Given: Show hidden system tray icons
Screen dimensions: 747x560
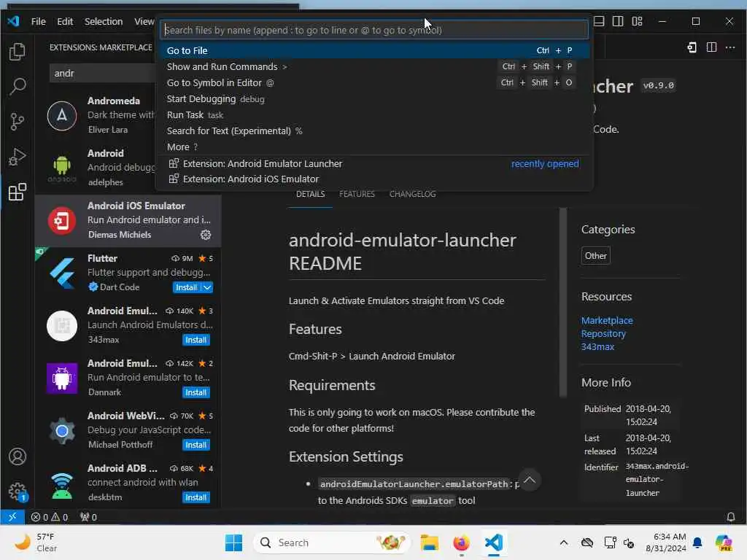Looking at the screenshot, I should tap(564, 542).
